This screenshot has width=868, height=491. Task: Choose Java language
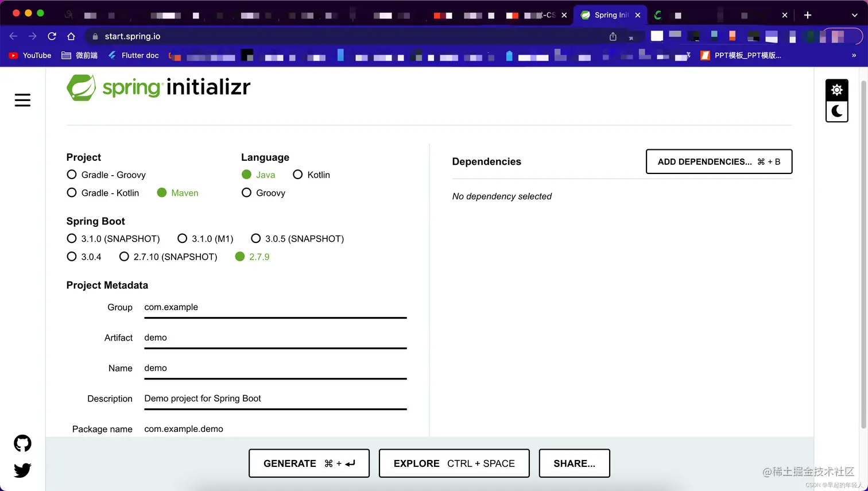pyautogui.click(x=258, y=175)
